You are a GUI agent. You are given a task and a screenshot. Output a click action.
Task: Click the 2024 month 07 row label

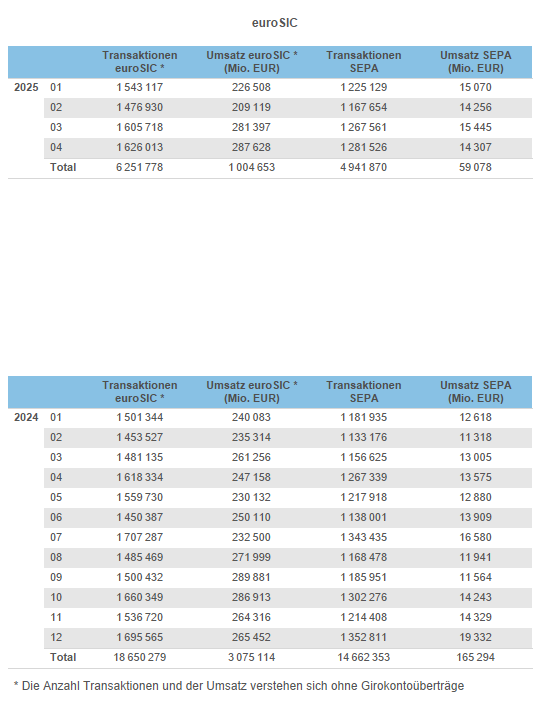pyautogui.click(x=56, y=537)
